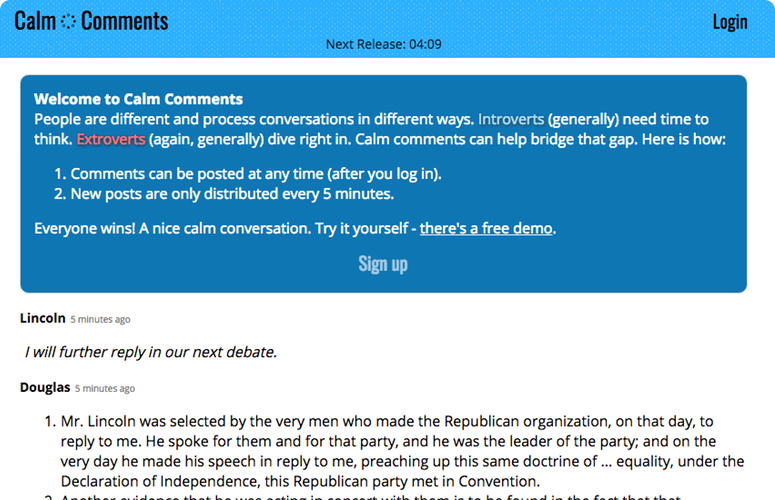
Task: Click the Welcome to Calm Comments heading
Action: (x=138, y=99)
